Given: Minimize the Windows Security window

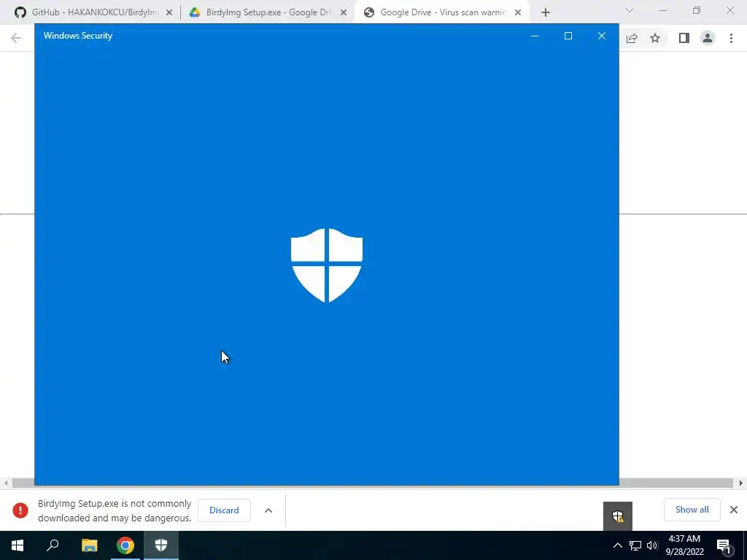Looking at the screenshot, I should click(535, 36).
